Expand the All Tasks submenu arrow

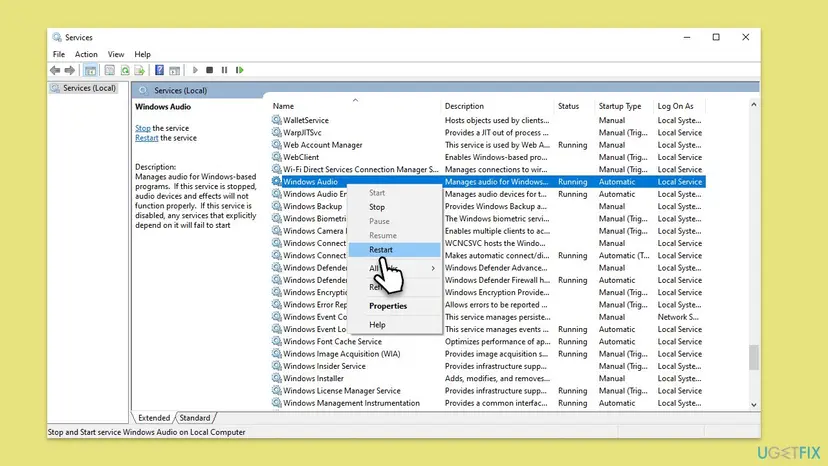(433, 268)
